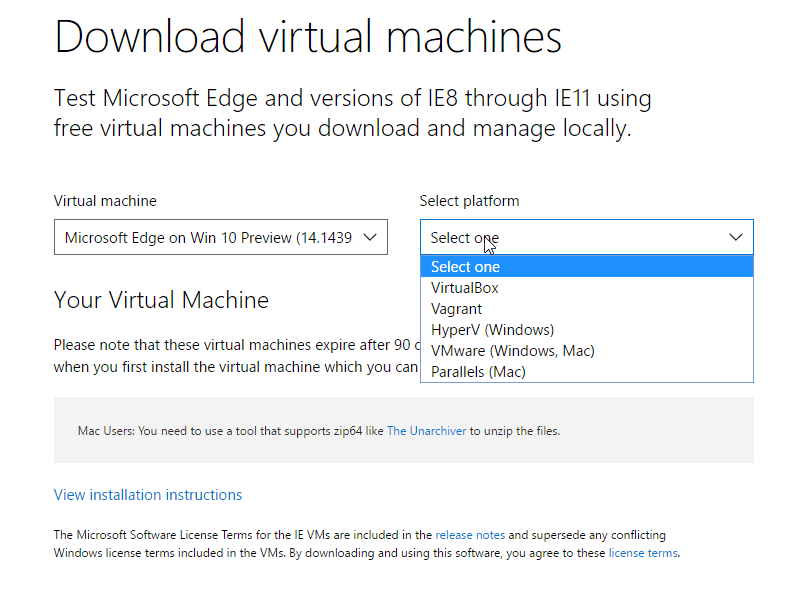Choose the highlighted 'Select one' option
Screen dimensions: 793x593
click(587, 266)
